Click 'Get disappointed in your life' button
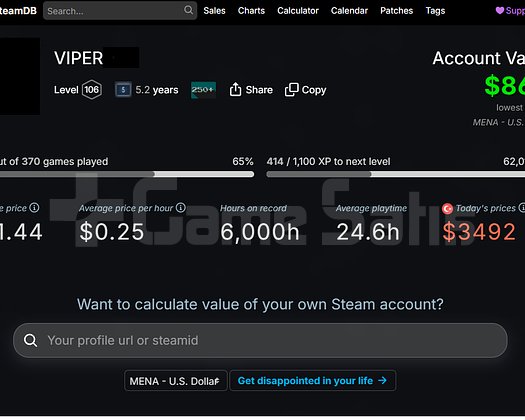The width and height of the screenshot is (525, 420). 312,380
